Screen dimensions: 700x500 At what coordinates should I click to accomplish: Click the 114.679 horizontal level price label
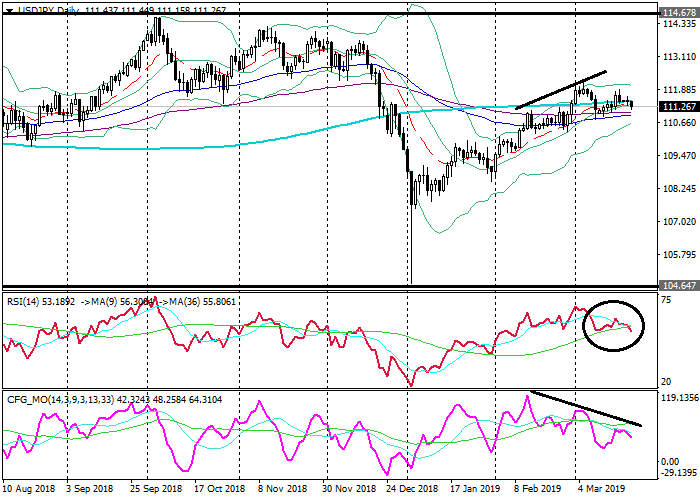click(679, 15)
